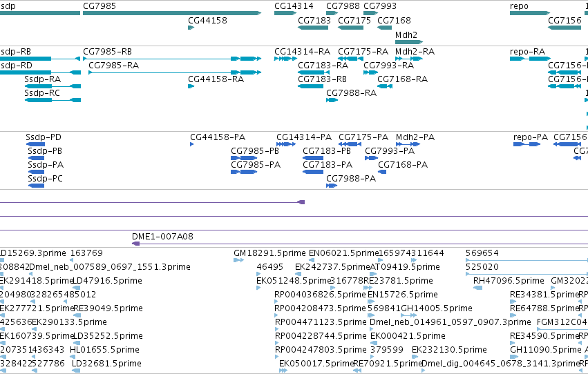The height and width of the screenshot is (374, 588).
Task: Click the EN06021.5prime EST label
Action: [344, 253]
